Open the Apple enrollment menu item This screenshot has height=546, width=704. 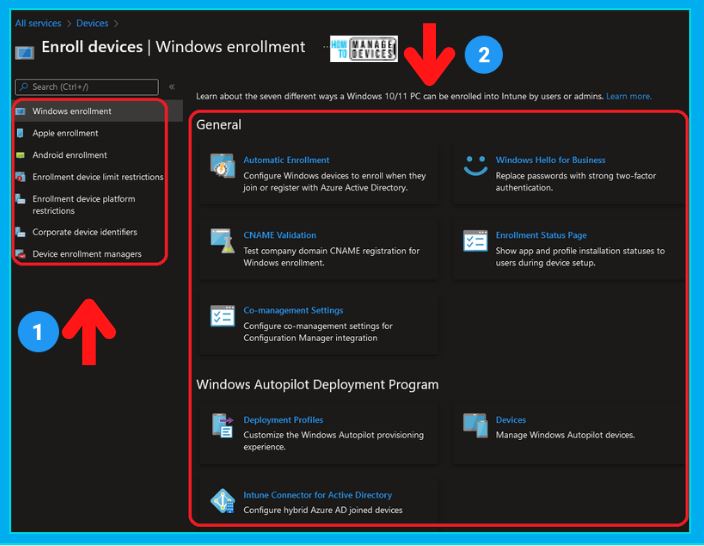click(65, 133)
